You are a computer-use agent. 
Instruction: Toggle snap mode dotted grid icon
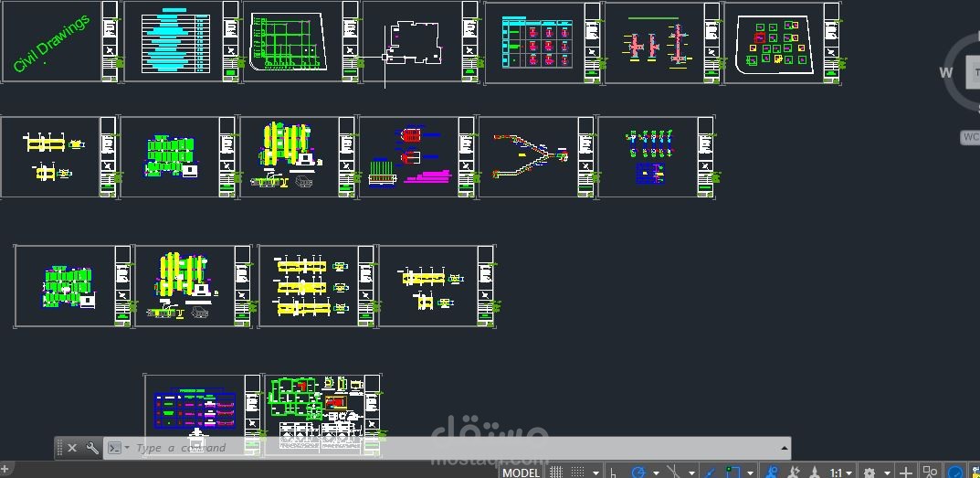click(x=578, y=473)
